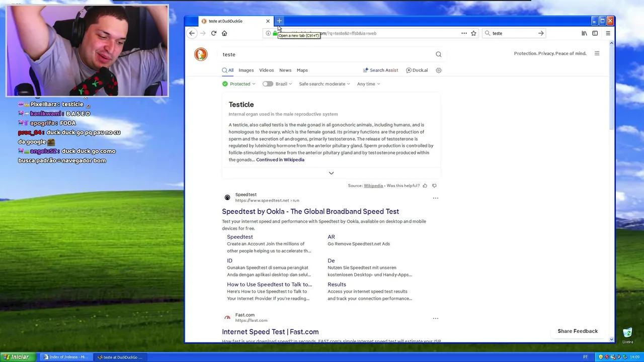
Task: Expand the Testicle info box with the chevron
Action: click(331, 173)
